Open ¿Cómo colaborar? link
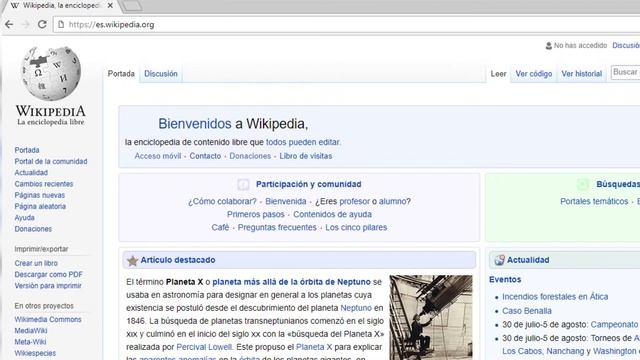This screenshot has height=360, width=640. click(222, 202)
